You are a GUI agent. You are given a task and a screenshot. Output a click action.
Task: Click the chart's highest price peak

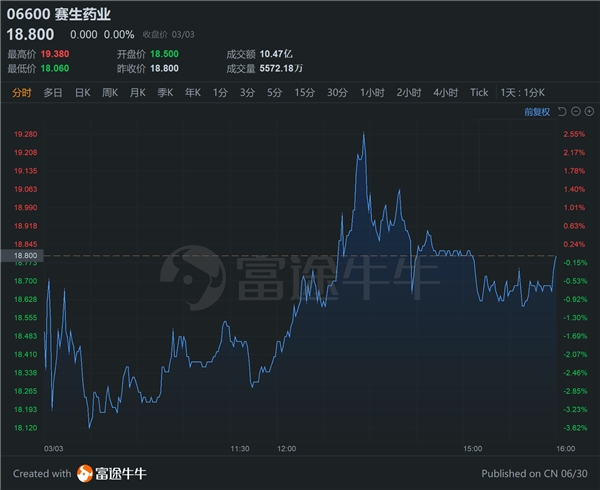point(364,133)
